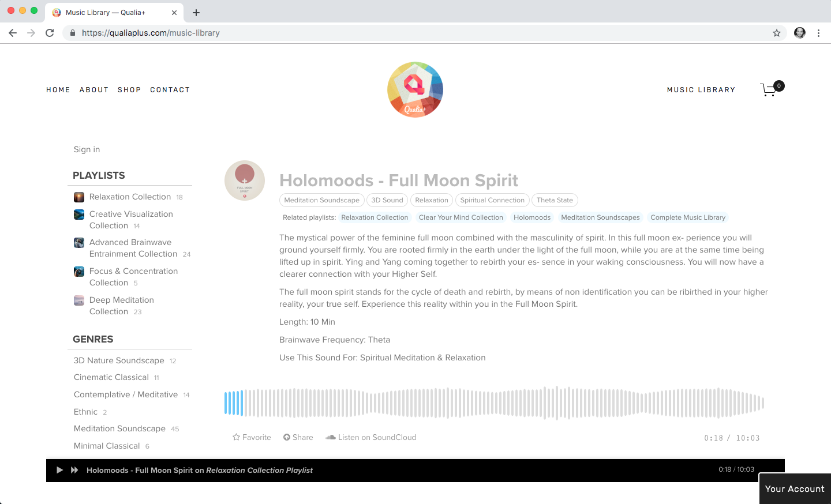The width and height of the screenshot is (831, 504).
Task: Play track in the bottom player bar
Action: pyautogui.click(x=59, y=470)
